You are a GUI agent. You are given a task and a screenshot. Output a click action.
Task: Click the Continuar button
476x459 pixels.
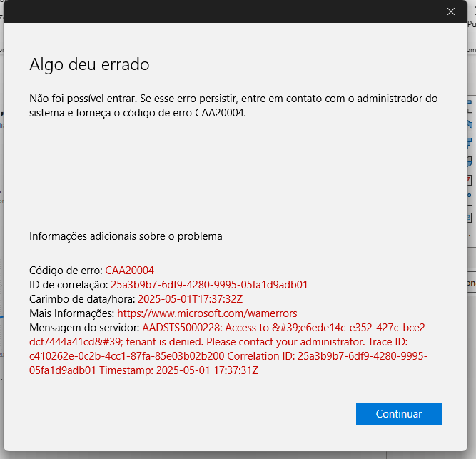coord(399,414)
